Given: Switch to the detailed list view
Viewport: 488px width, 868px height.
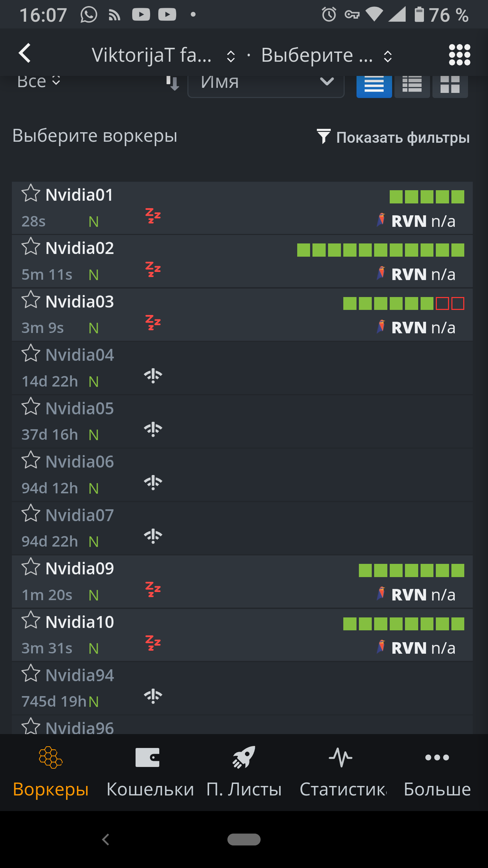Looking at the screenshot, I should 412,85.
